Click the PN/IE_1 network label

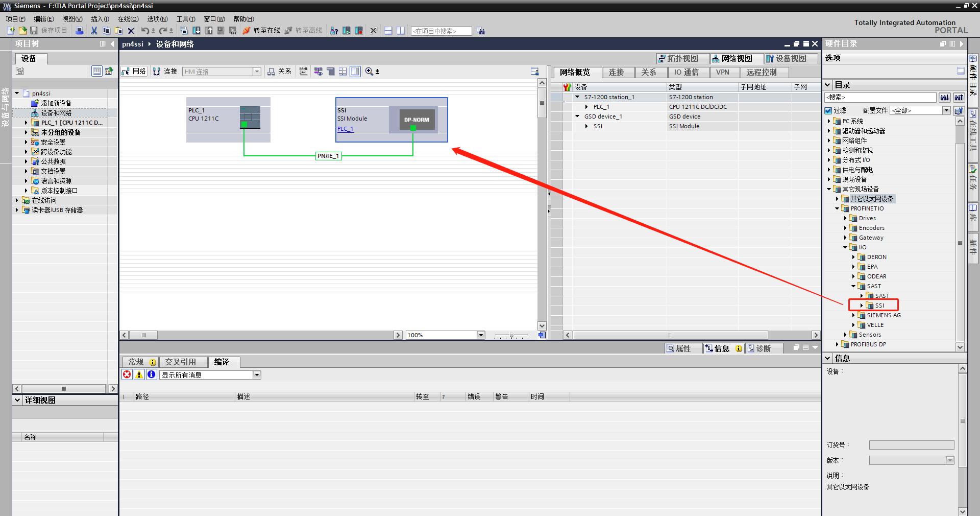(x=328, y=156)
